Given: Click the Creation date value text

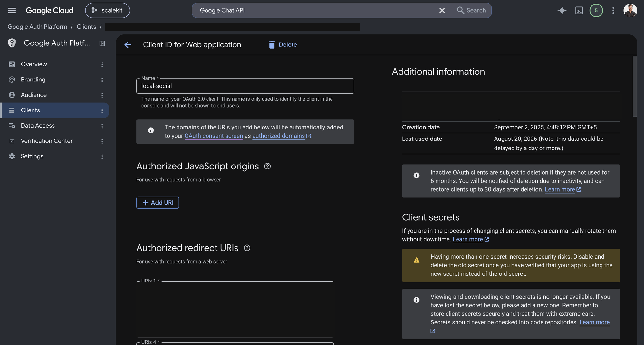Looking at the screenshot, I should [545, 127].
